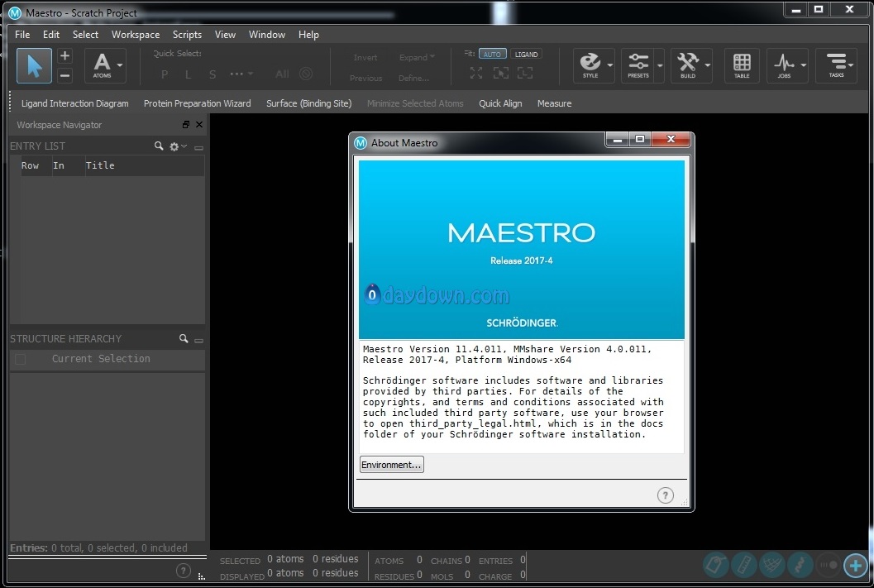Click the All quick select button
This screenshot has width=874, height=588.
click(282, 74)
